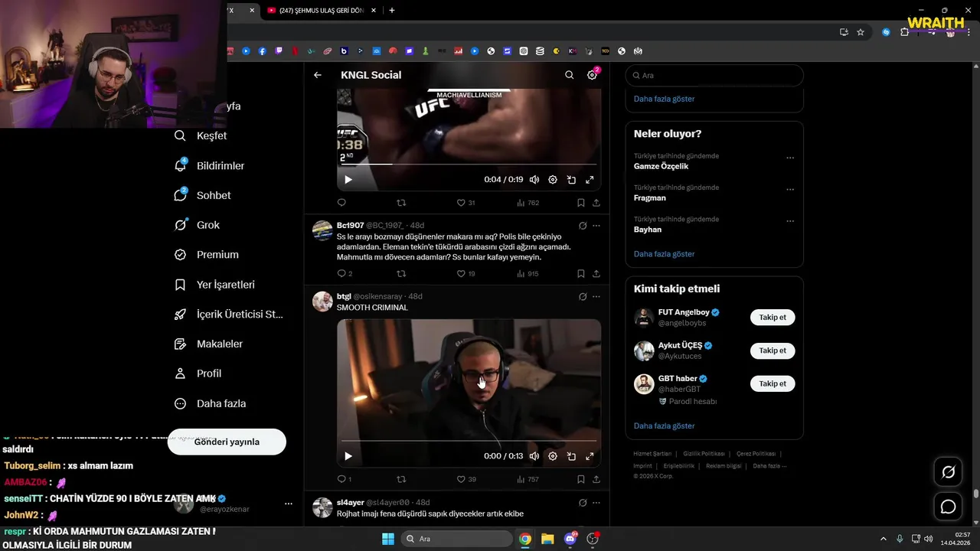Open Grok icon on Bc1907 post

(583, 226)
